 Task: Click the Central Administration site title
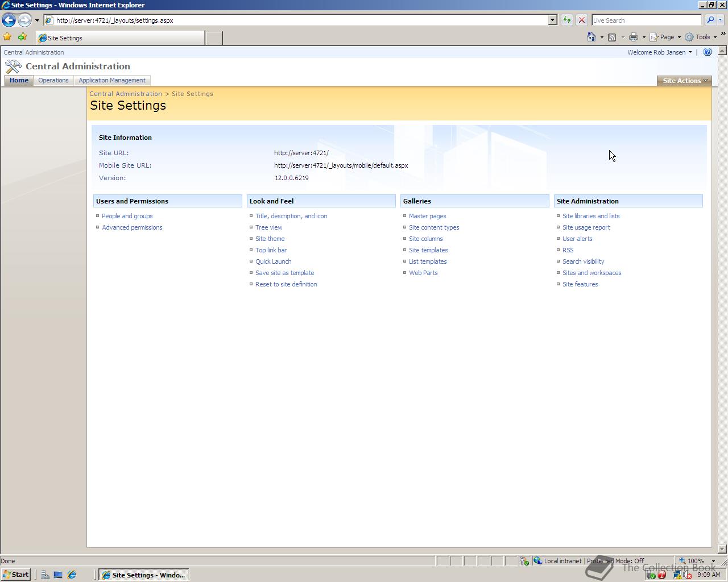coord(78,66)
